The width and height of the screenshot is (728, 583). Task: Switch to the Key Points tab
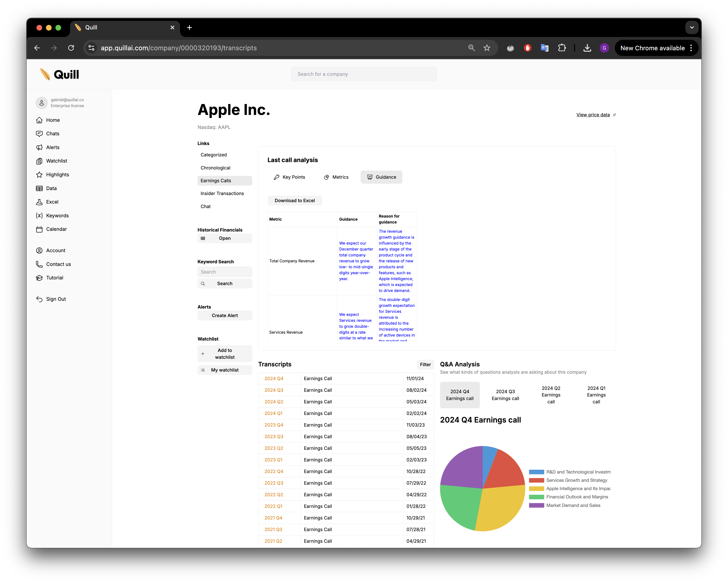click(x=289, y=177)
